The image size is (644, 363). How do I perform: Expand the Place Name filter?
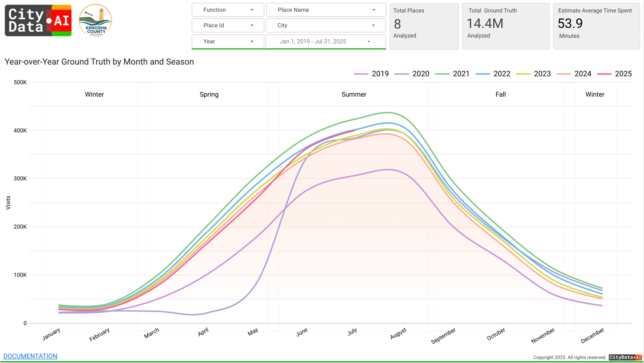(x=326, y=10)
